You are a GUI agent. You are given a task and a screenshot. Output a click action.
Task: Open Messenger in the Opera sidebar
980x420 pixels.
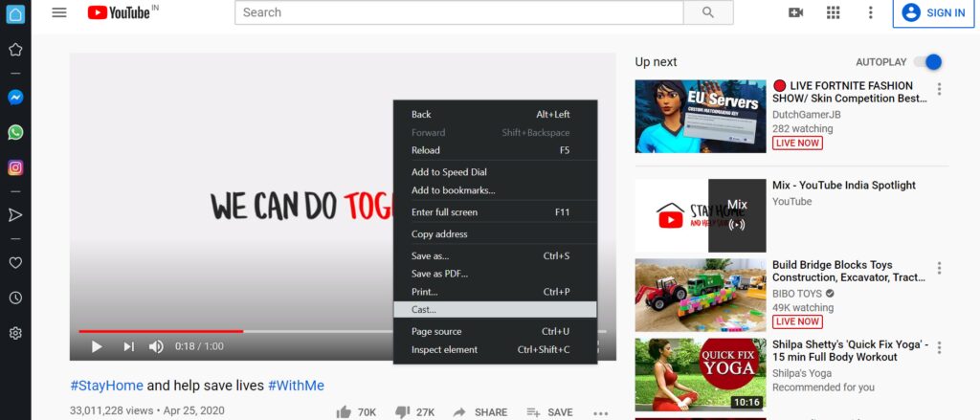[x=15, y=98]
